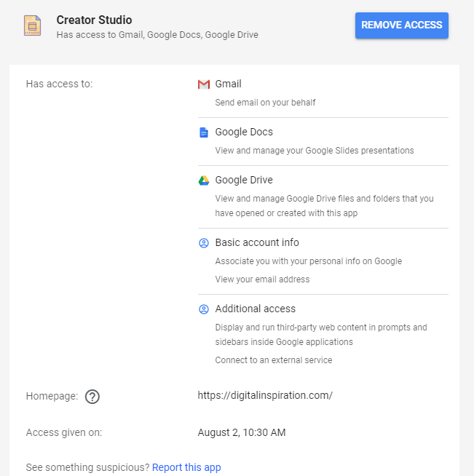Click the Gmail permission heading
The image size is (474, 476).
pos(228,84)
